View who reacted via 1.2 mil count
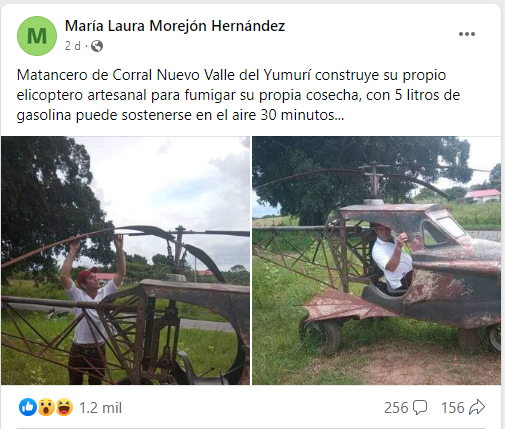The image size is (505, 429). click(100, 408)
